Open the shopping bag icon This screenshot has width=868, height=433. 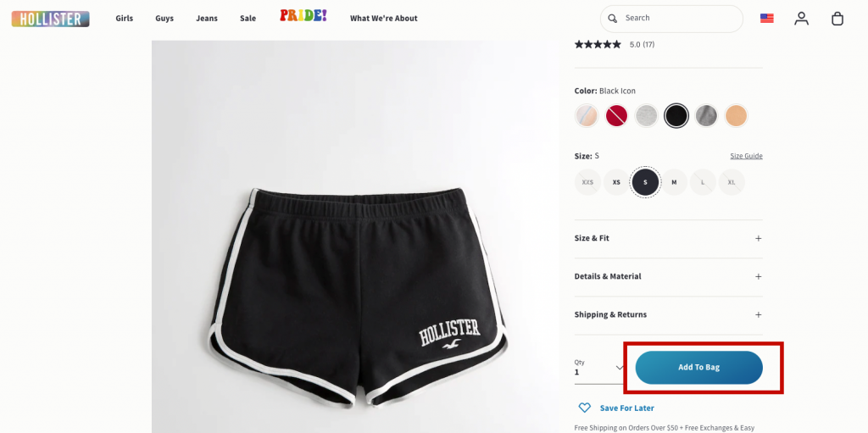(837, 19)
